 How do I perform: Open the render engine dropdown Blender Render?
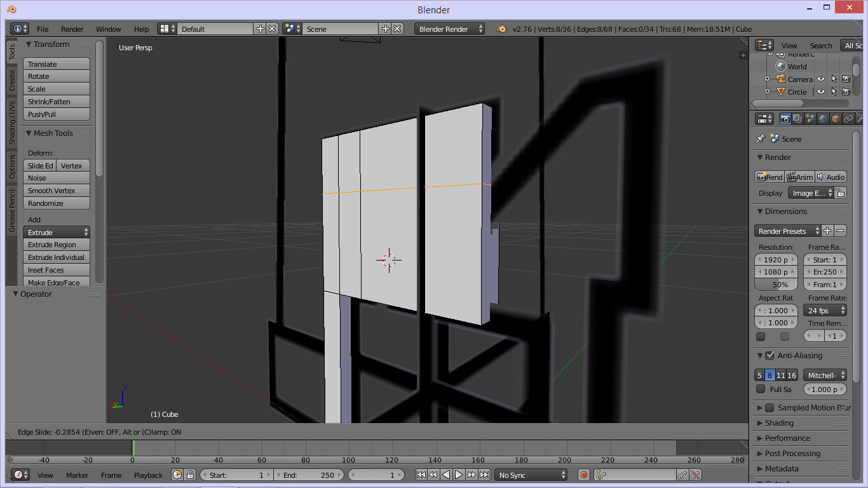click(x=449, y=29)
